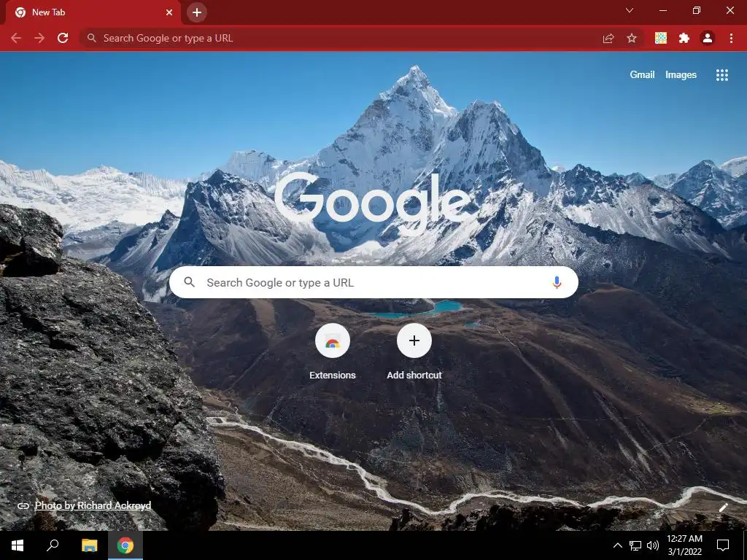Open network status tray icon
The width and height of the screenshot is (747, 560).
click(635, 545)
